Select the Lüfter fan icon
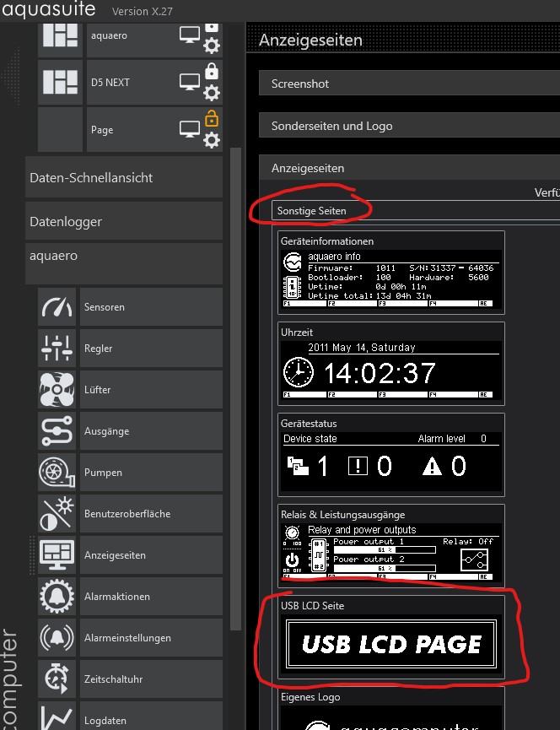The height and width of the screenshot is (730, 560). tap(57, 390)
